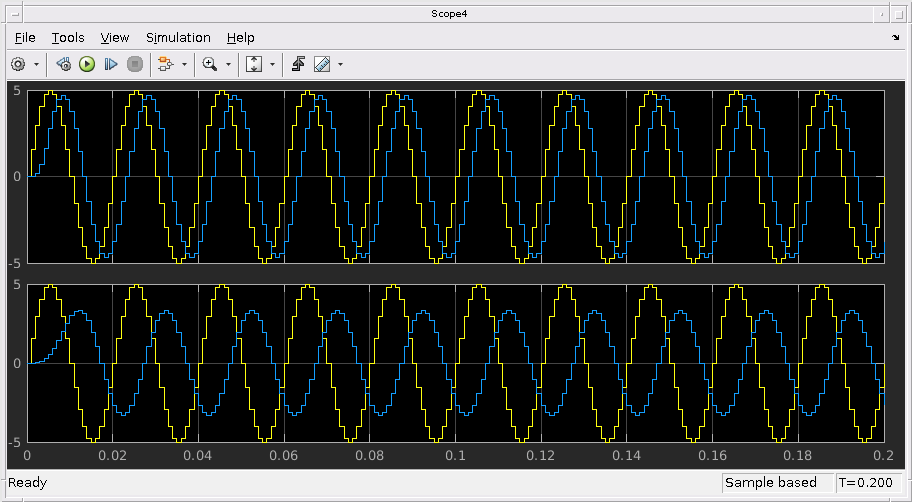Expand the configuration gear dropdown arrow
This screenshot has height=502, width=912.
click(x=37, y=64)
